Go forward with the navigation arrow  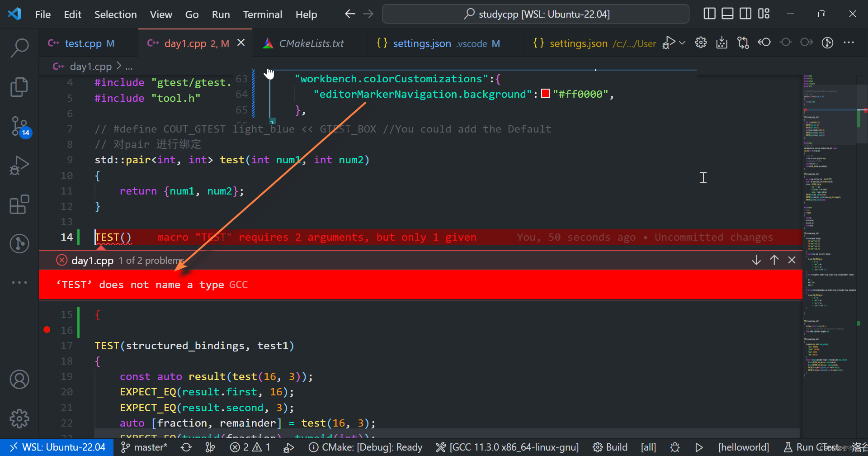[x=368, y=14]
